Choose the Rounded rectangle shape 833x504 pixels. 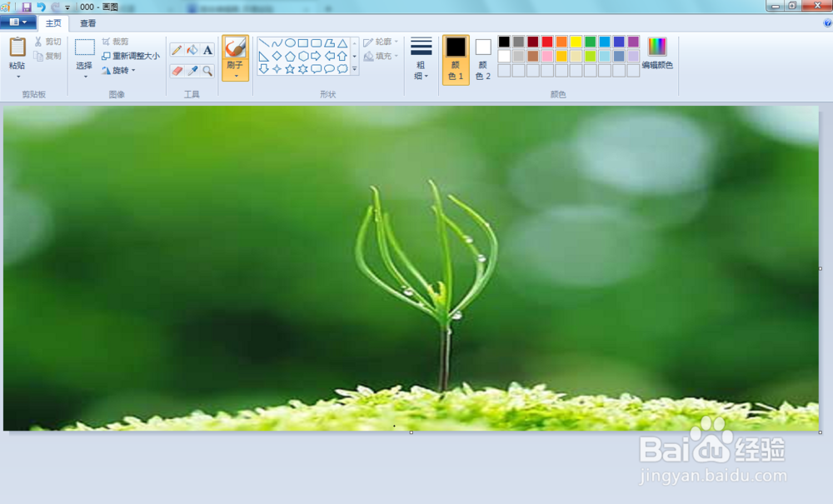316,43
